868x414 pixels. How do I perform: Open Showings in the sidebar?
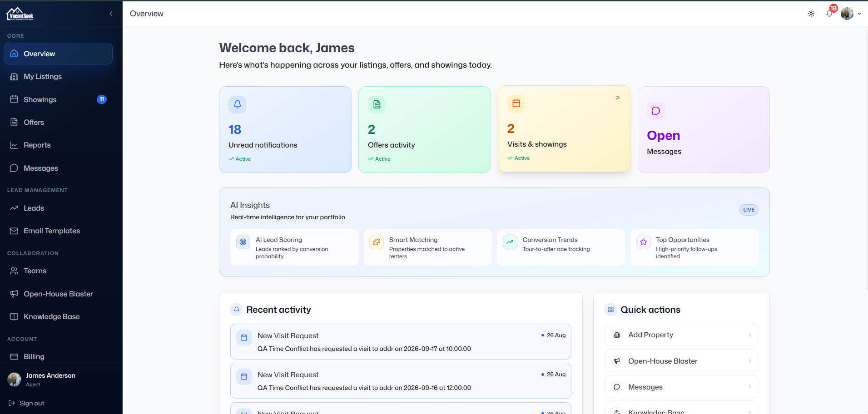pos(58,99)
